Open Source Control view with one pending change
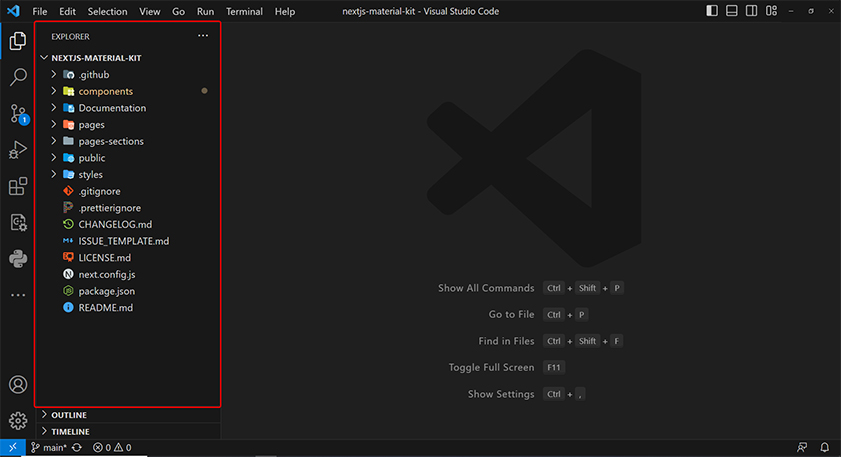The height and width of the screenshot is (457, 841). coord(18,114)
